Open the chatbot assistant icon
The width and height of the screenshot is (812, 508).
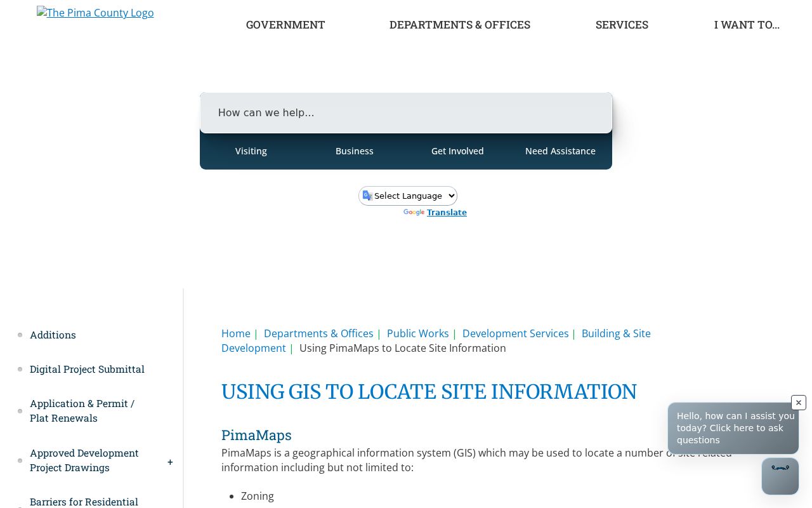pyautogui.click(x=780, y=476)
